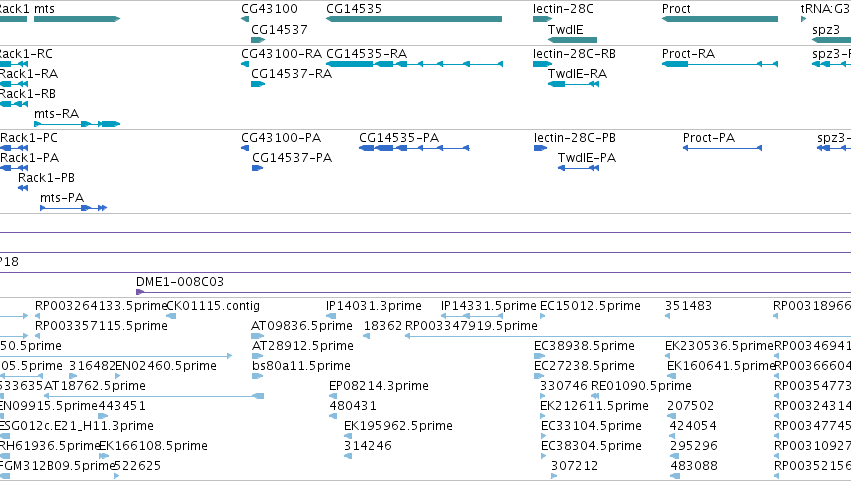
Task: Select the EK212611.5prime EST label
Action: coord(594,406)
